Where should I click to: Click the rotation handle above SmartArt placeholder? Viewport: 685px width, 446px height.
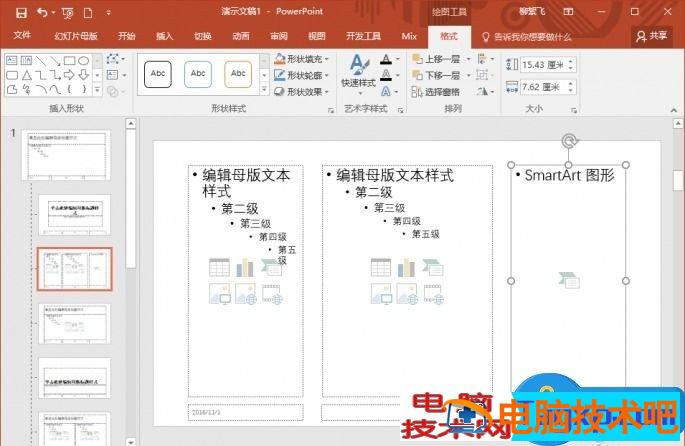(x=569, y=141)
